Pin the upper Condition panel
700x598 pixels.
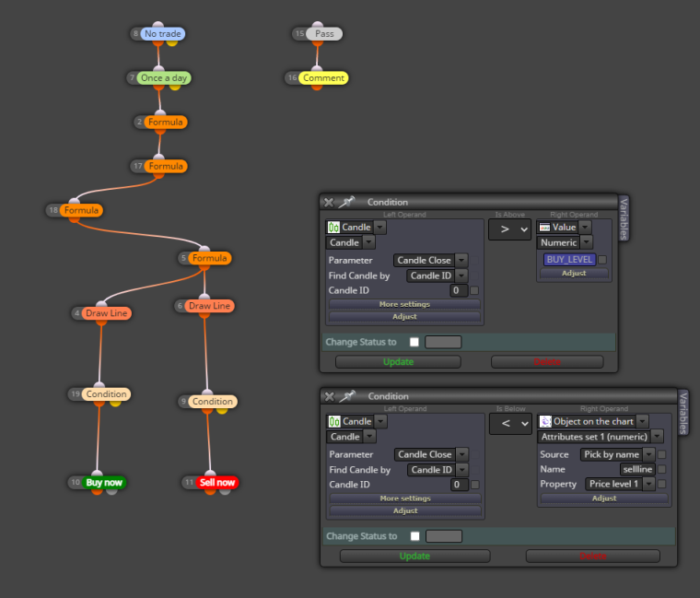pyautogui.click(x=346, y=202)
